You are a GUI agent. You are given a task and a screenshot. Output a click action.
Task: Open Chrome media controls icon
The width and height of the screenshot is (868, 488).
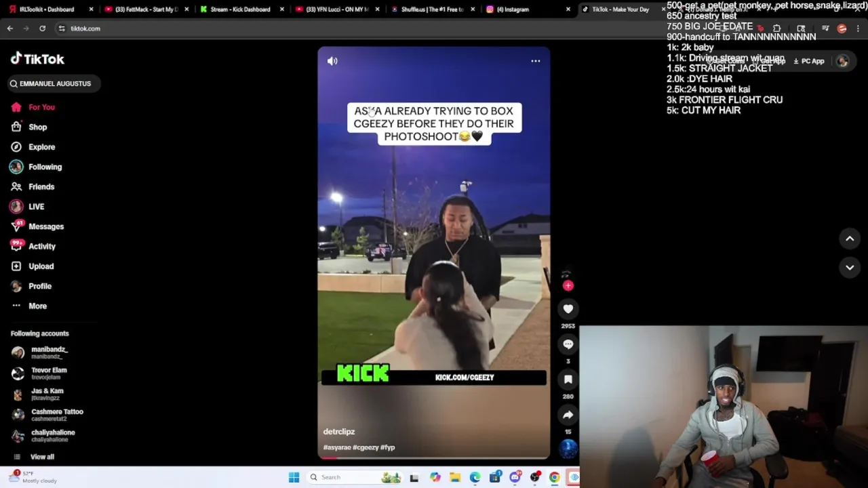[x=825, y=28]
